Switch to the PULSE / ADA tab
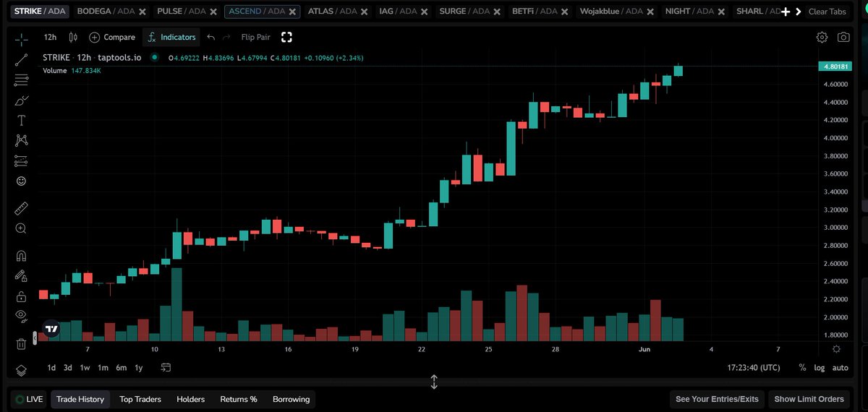868x412 pixels. click(x=182, y=12)
